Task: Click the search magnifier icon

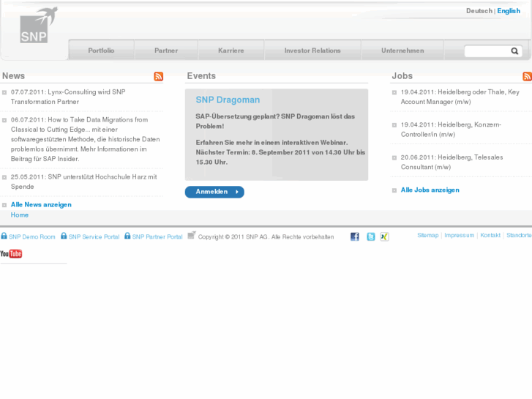Action: click(x=514, y=51)
